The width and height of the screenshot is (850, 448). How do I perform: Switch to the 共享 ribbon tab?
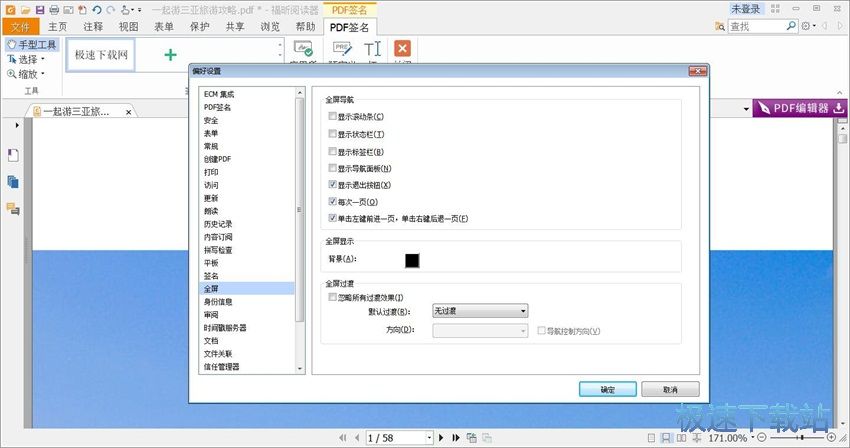pyautogui.click(x=235, y=27)
